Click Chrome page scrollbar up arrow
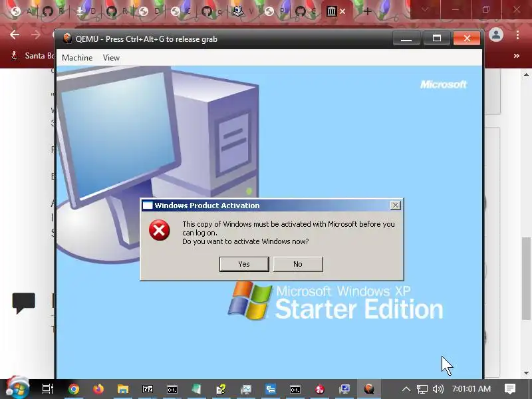 pos(526,74)
